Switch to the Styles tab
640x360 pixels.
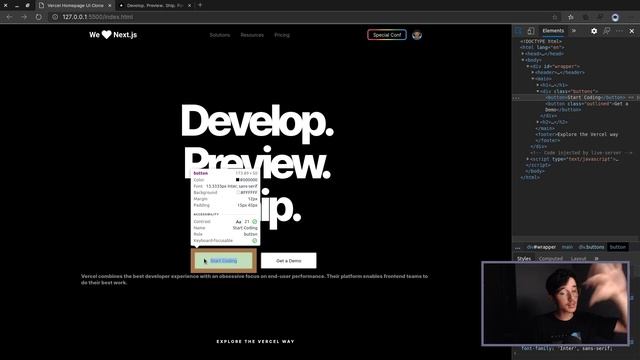point(524,259)
